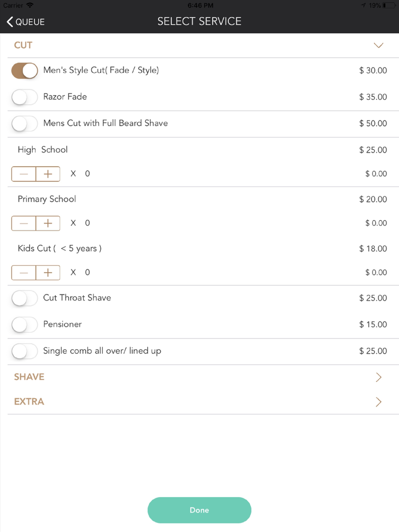Disable Men's Style Cut toggle

(x=25, y=71)
